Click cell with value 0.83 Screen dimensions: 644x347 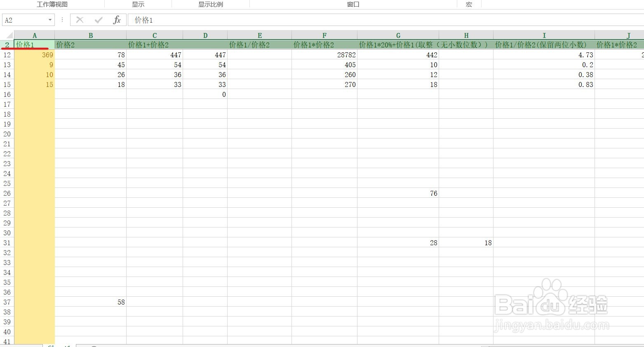(544, 84)
